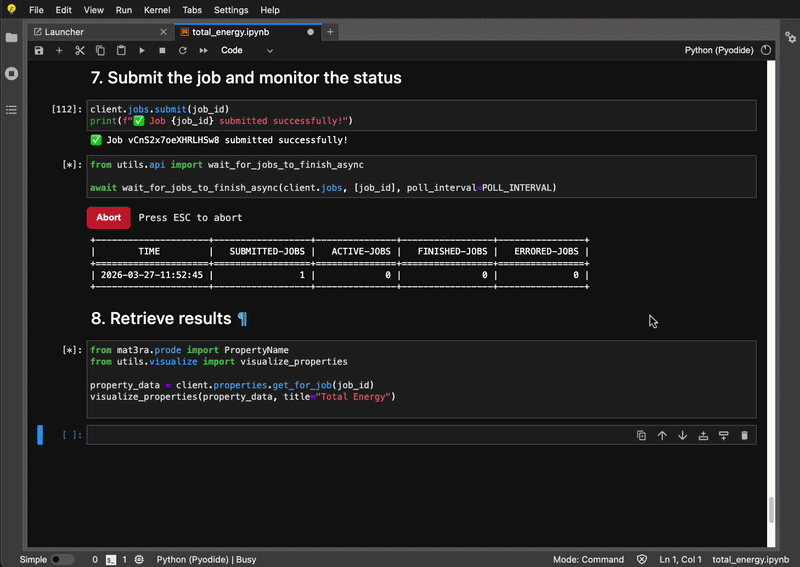Cut the selected cell with the scissors icon
Image resolution: width=800 pixels, height=567 pixels.
(80, 51)
